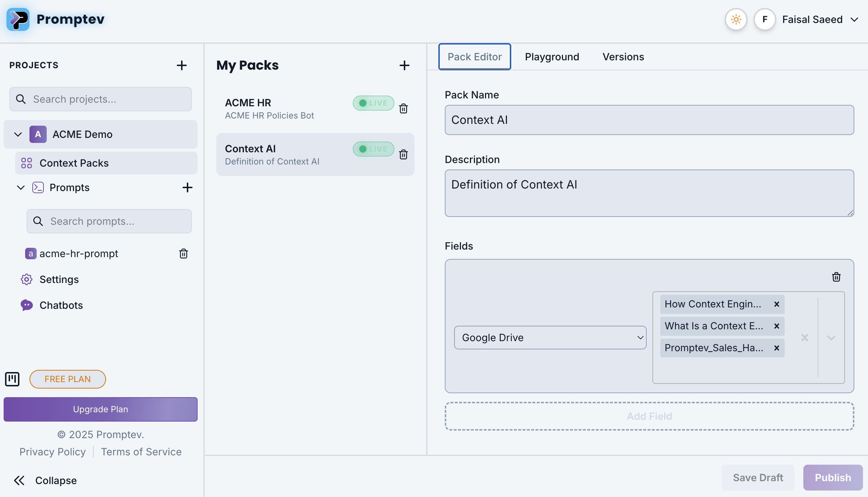Remove the Google Drive field with trash icon
Screen dimensions: 868x497
(836, 277)
